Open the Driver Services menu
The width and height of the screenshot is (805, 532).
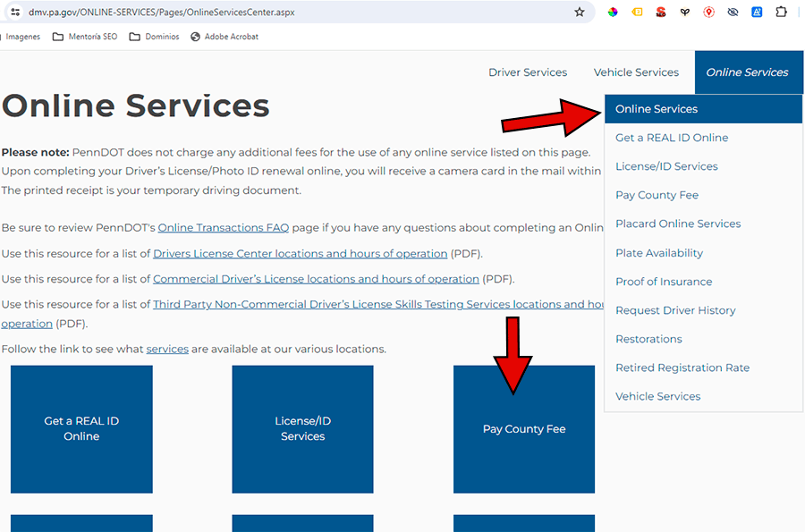[528, 72]
